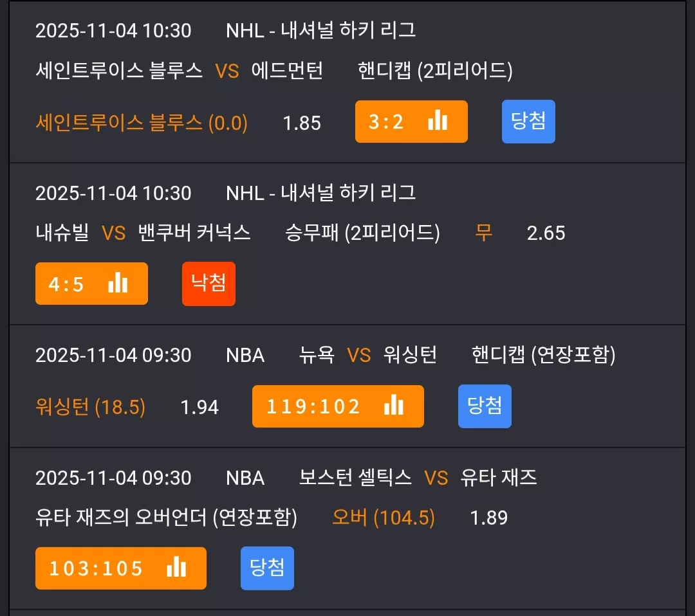Click the 103:105 score button
Viewport: 695px width, 616px height.
coord(121,568)
